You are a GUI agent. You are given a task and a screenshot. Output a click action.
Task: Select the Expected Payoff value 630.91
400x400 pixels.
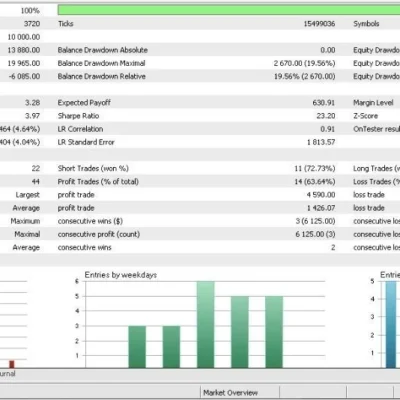pos(323,103)
